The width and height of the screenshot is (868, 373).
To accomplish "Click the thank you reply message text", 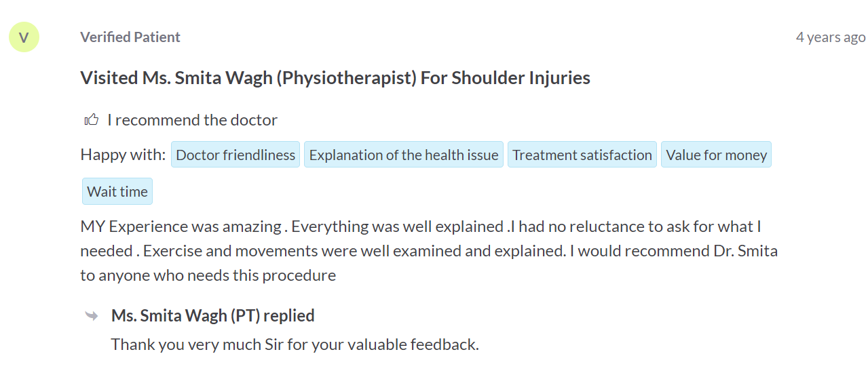I will [x=295, y=345].
